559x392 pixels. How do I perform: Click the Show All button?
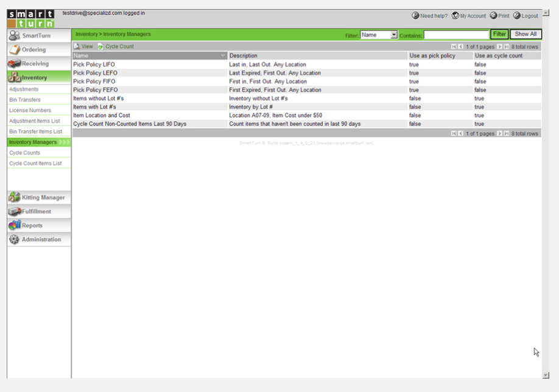tap(526, 34)
